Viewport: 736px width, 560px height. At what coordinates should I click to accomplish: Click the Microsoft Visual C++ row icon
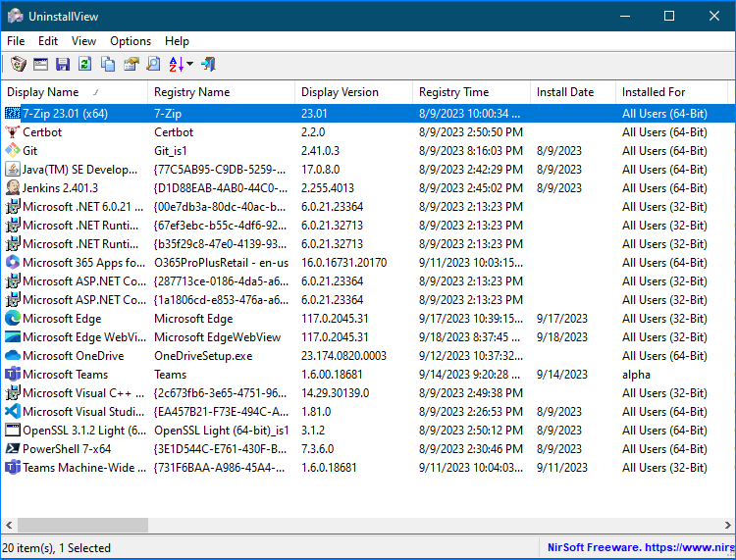click(x=13, y=393)
